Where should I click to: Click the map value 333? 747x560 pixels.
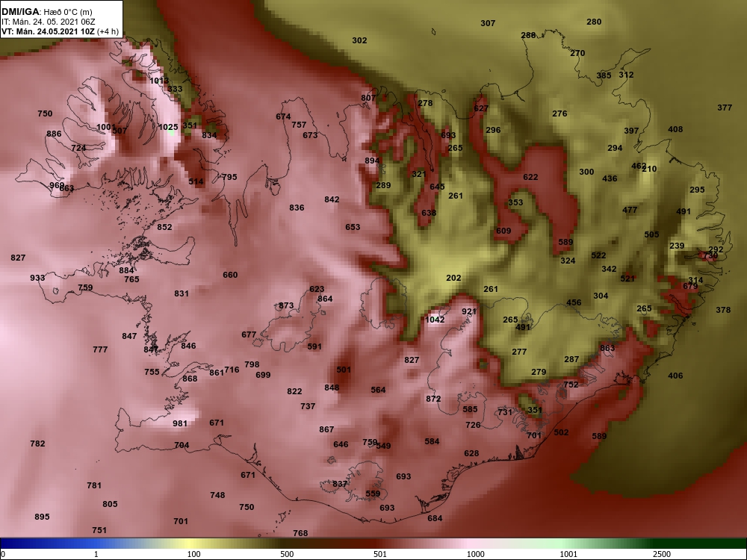click(x=175, y=89)
